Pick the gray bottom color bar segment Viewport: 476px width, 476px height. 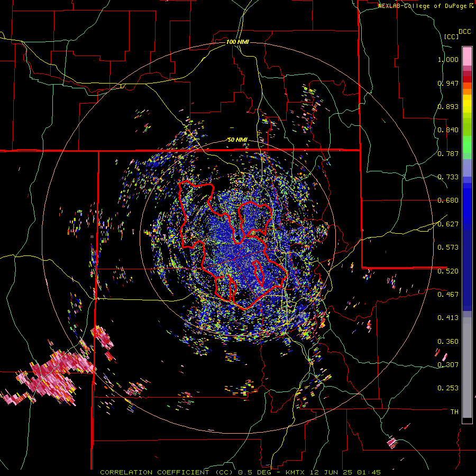pyautogui.click(x=467, y=368)
